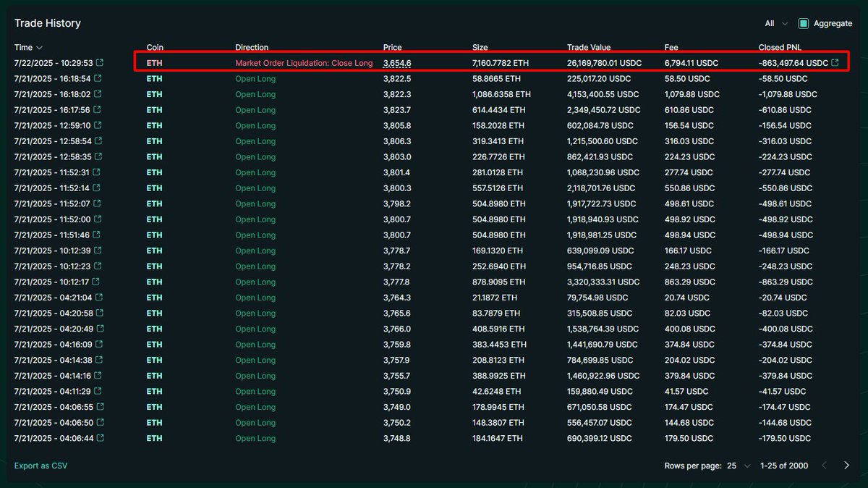Open explorer link icon for 7/22/2025 - 10:29:53 trade
This screenshot has height=488, width=868.
click(x=99, y=63)
